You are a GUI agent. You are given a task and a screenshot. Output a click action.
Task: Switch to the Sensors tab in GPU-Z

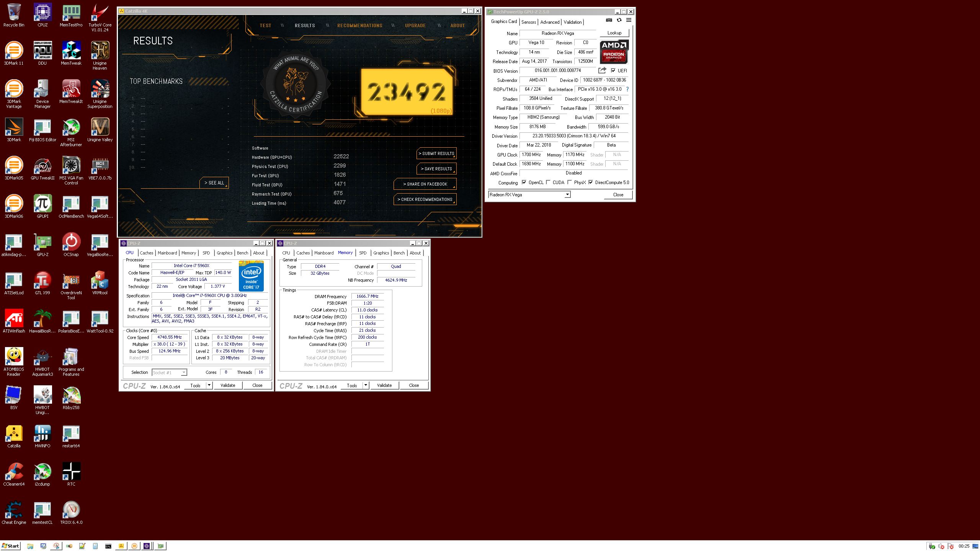click(529, 22)
